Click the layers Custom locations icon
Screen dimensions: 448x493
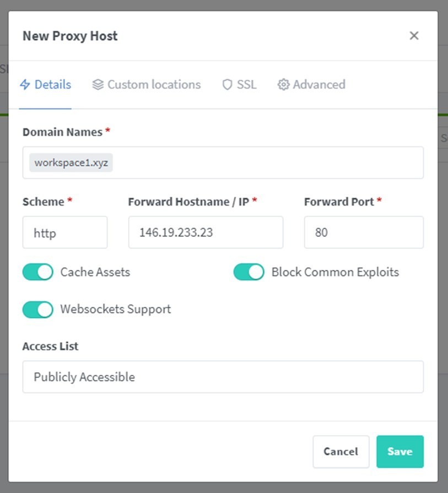[x=98, y=85]
